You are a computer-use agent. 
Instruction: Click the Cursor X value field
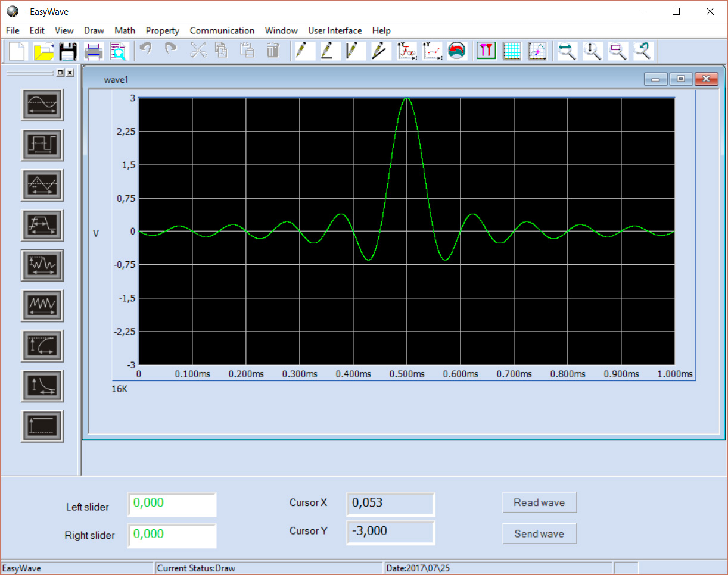coord(391,504)
